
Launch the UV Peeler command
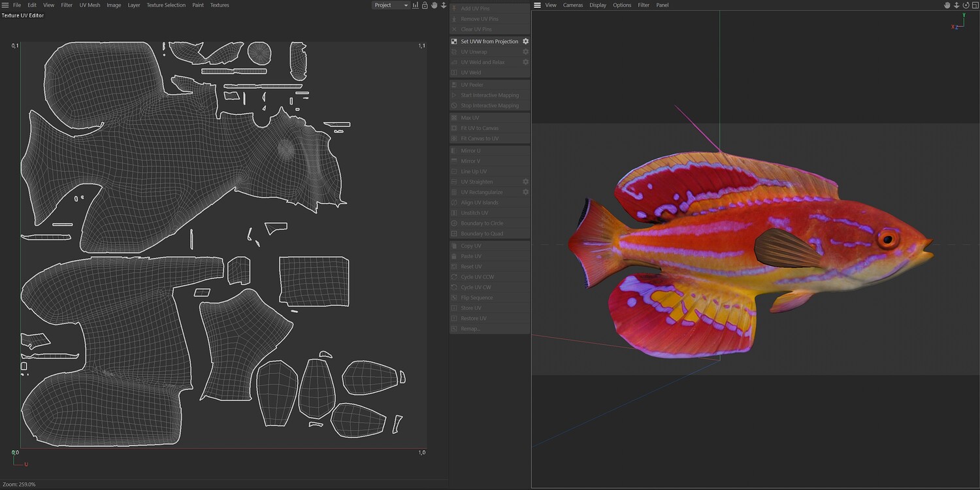[x=489, y=85]
